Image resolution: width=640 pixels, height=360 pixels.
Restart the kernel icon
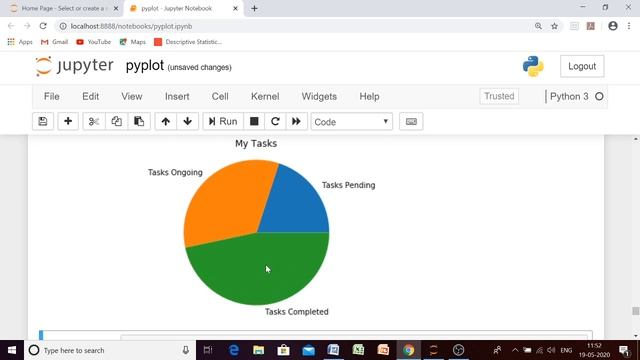tap(275, 121)
